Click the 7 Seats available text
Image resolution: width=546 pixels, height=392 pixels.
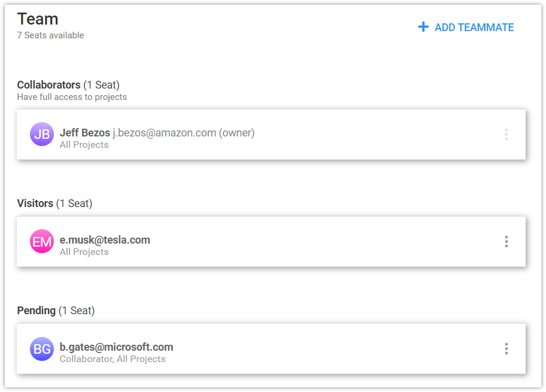point(50,35)
